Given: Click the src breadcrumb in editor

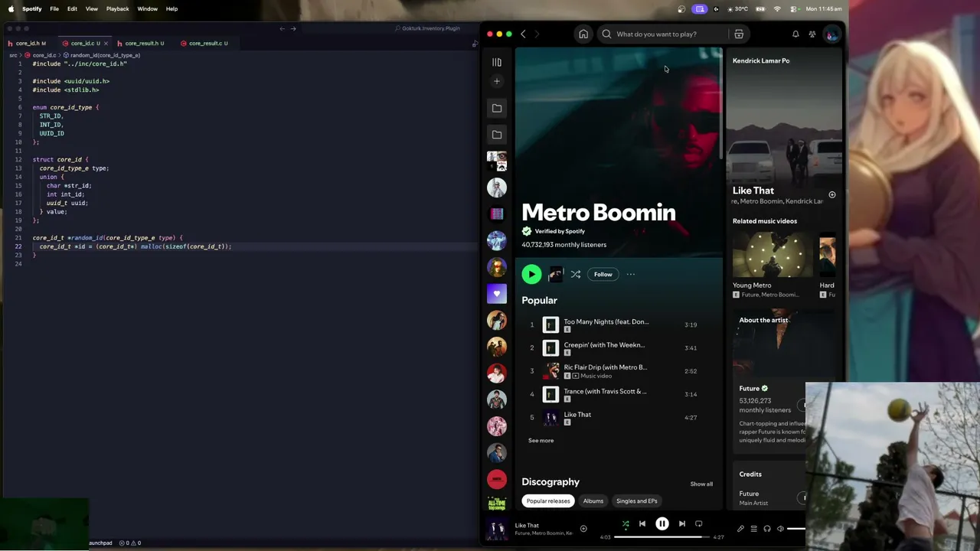Looking at the screenshot, I should coord(12,55).
